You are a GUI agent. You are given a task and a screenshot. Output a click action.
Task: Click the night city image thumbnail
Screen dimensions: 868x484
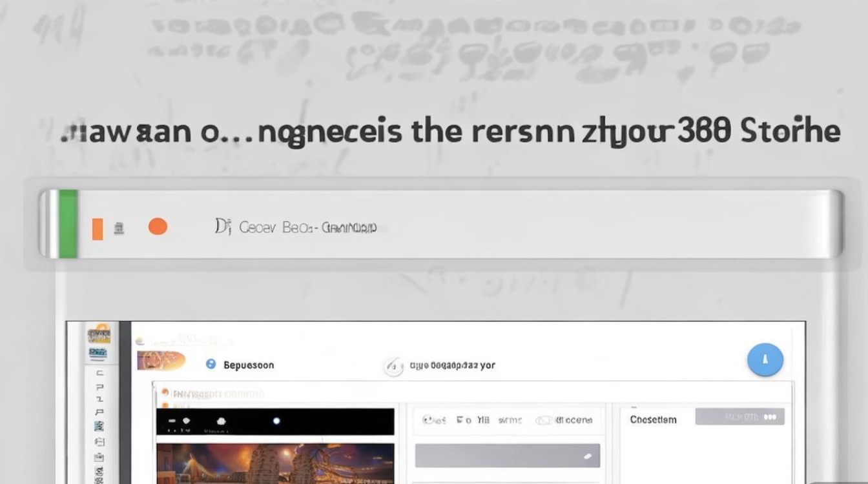pos(275,463)
